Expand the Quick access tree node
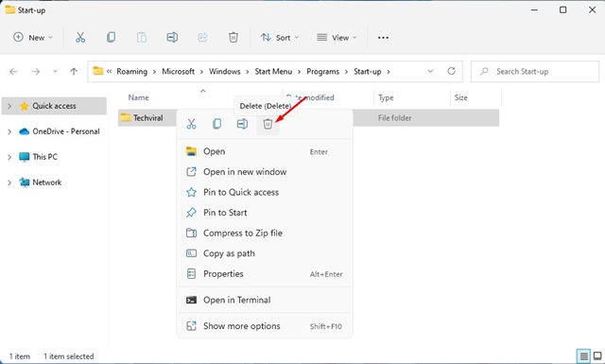The height and width of the screenshot is (364, 605). click(x=9, y=106)
